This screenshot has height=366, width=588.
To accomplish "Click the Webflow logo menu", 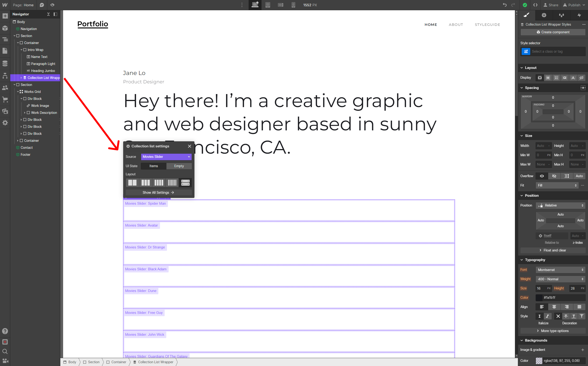I will pyautogui.click(x=5, y=5).
